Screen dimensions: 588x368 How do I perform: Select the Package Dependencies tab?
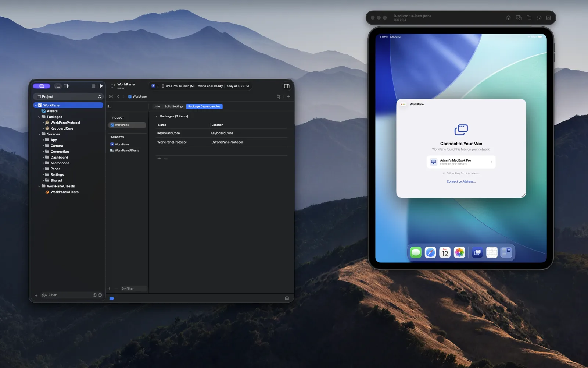pyautogui.click(x=204, y=106)
